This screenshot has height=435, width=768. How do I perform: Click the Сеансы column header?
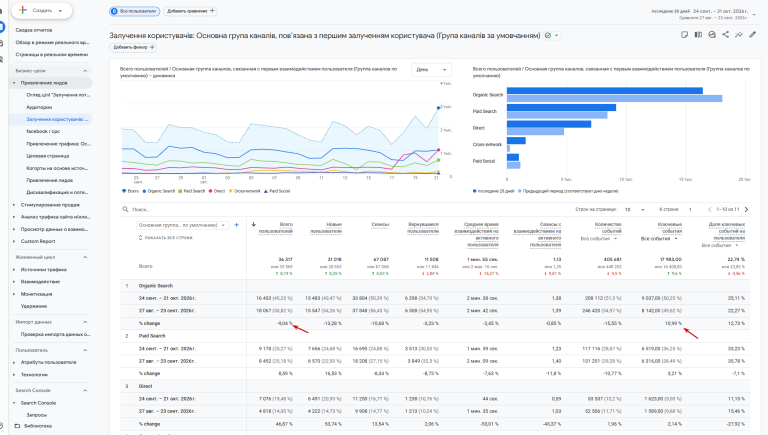[380, 224]
